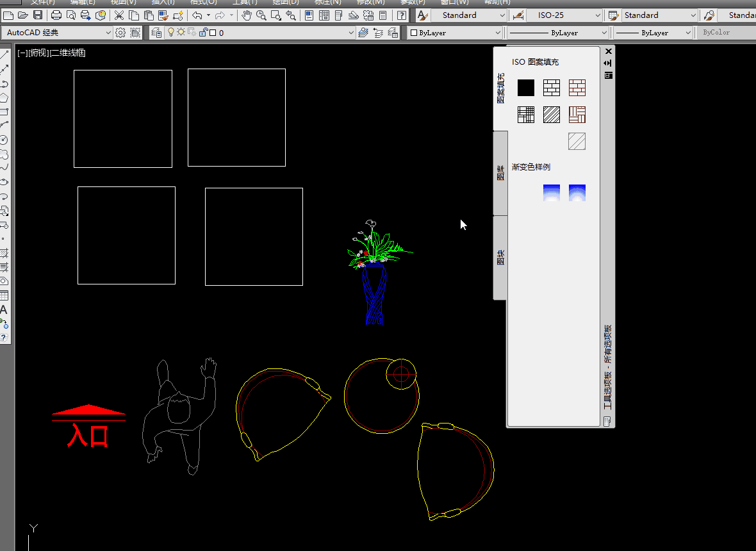
Task: Open the Dimension Style manager icon
Action: 518,15
